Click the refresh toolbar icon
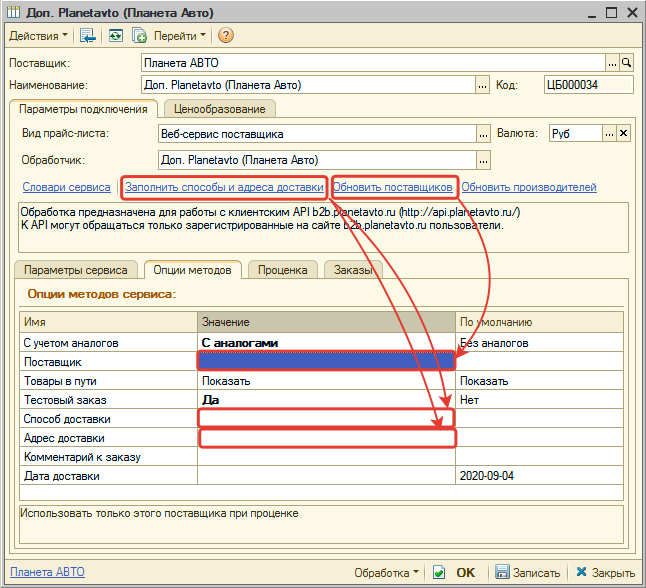The width and height of the screenshot is (646, 588). [115, 36]
